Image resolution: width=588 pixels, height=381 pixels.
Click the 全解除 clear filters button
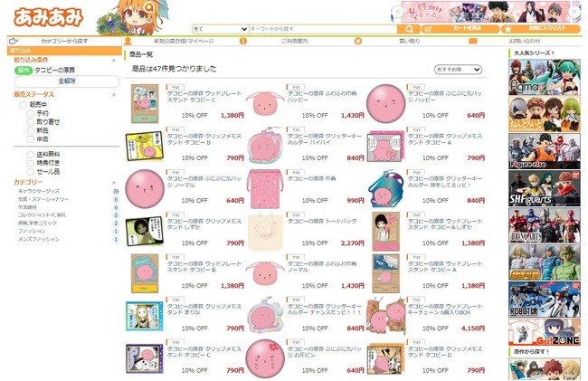(67, 81)
